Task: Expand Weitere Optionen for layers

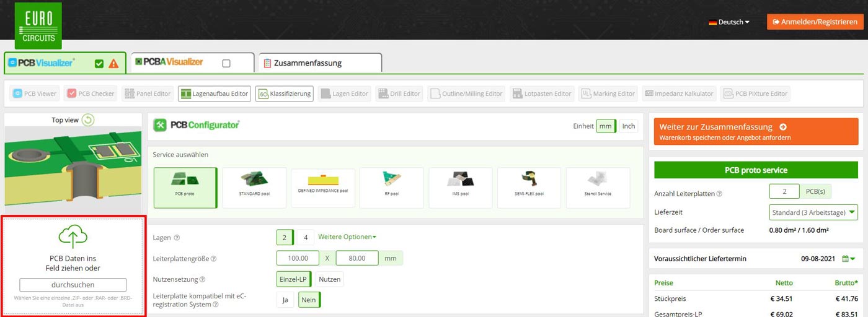Action: click(347, 237)
